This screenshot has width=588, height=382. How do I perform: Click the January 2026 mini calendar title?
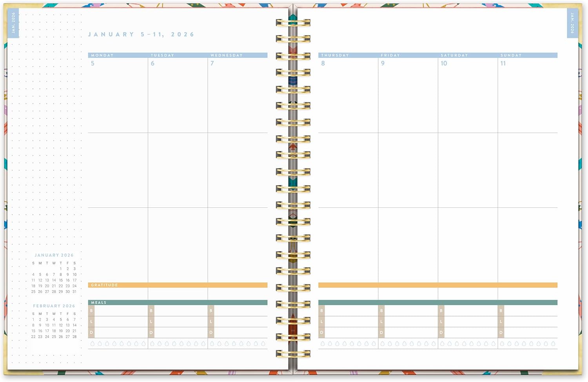pyautogui.click(x=54, y=255)
